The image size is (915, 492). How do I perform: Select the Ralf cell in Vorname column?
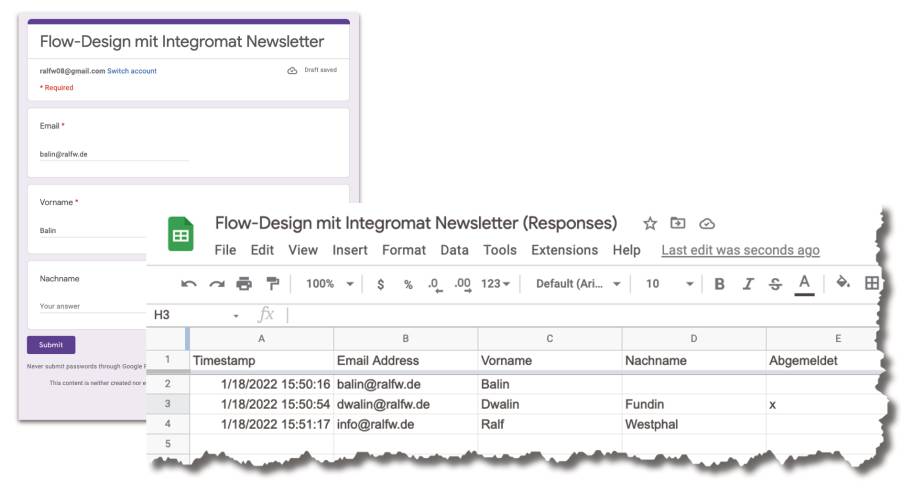click(550, 424)
